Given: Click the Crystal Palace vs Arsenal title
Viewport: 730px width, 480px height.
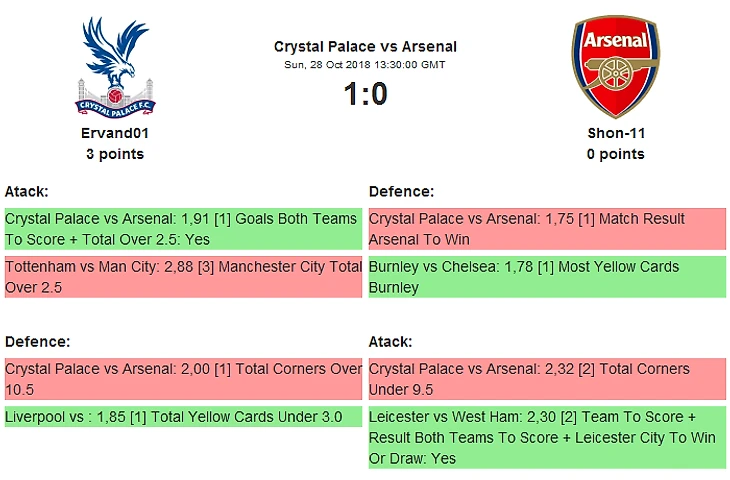Looking at the screenshot, I should pyautogui.click(x=365, y=46).
